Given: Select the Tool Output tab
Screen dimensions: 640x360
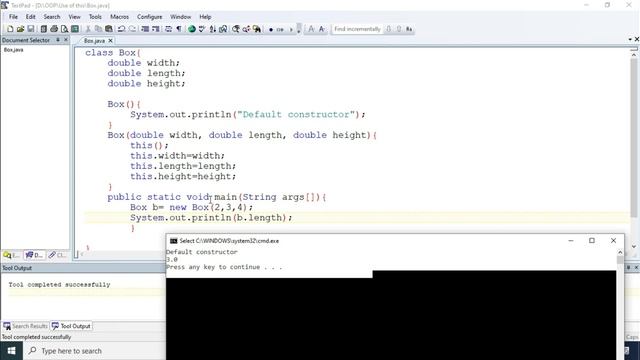Looking at the screenshot, I should pyautogui.click(x=71, y=326).
